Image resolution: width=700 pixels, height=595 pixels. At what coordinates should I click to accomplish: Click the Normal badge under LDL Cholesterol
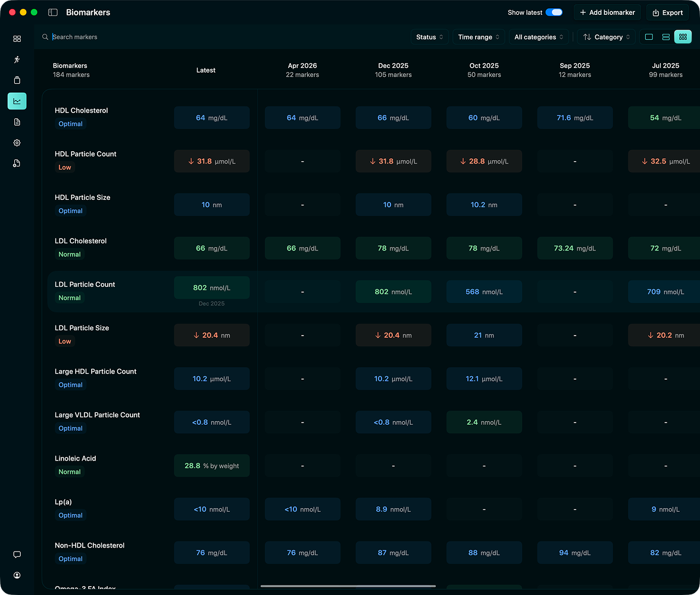point(70,255)
